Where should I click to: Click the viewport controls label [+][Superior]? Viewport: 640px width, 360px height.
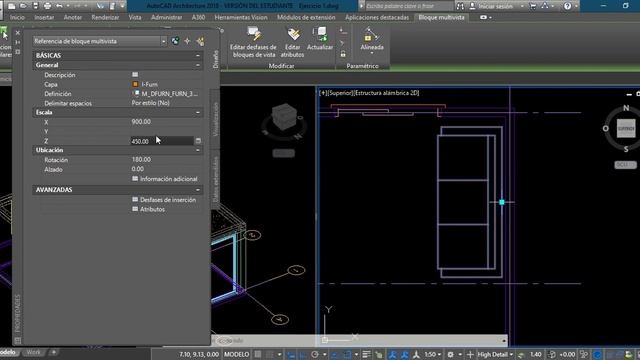pyautogui.click(x=336, y=93)
